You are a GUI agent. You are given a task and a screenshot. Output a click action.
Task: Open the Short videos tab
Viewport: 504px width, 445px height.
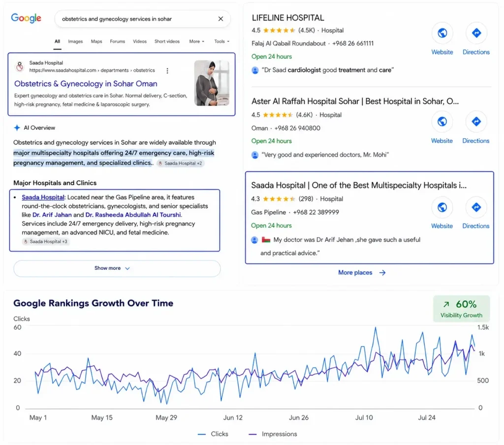pyautogui.click(x=167, y=41)
